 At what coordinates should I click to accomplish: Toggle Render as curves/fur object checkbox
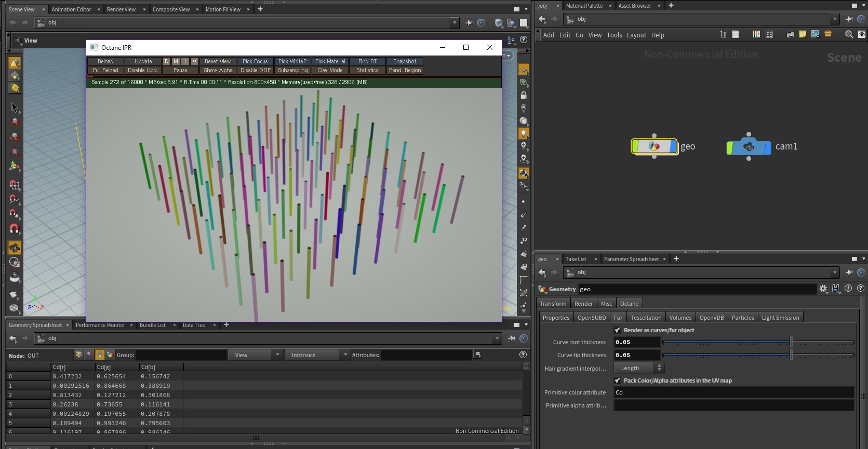[618, 330]
